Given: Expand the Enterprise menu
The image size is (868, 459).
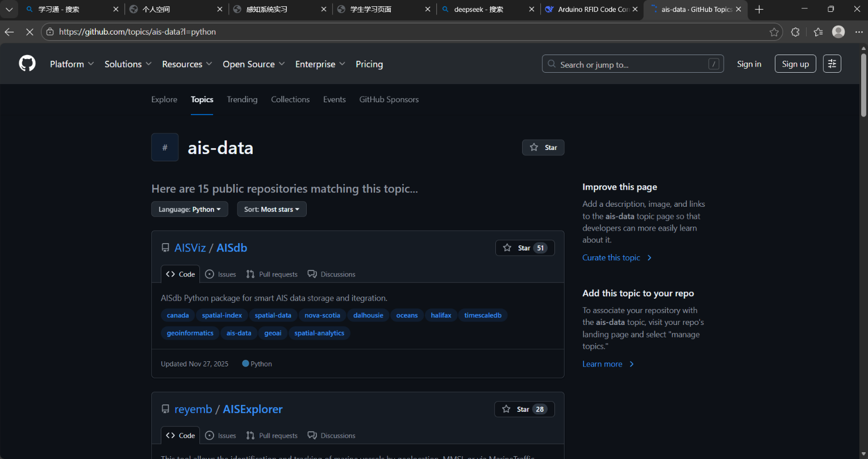Looking at the screenshot, I should coord(320,64).
